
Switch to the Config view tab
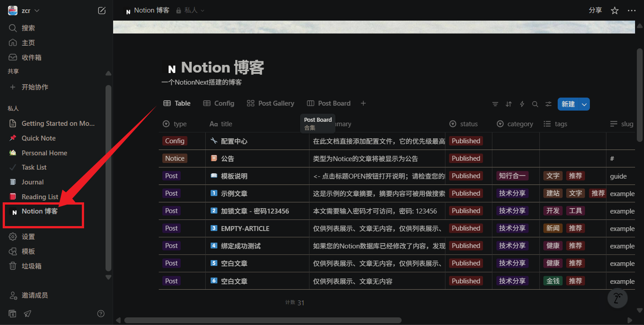coord(219,103)
